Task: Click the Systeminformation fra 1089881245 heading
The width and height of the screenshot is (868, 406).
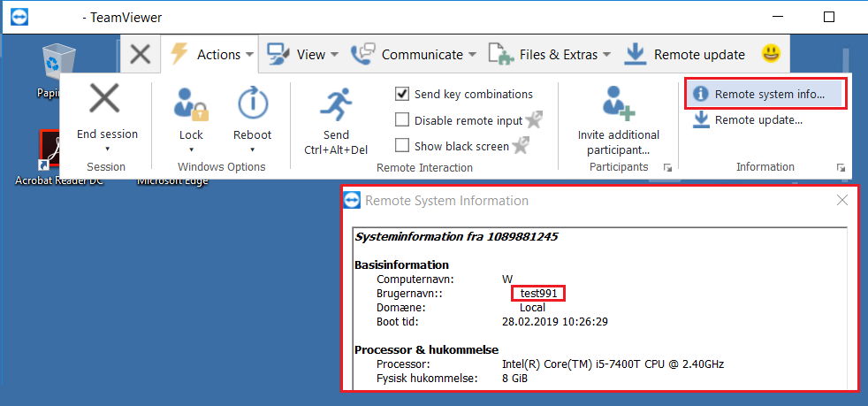Action: tap(456, 237)
